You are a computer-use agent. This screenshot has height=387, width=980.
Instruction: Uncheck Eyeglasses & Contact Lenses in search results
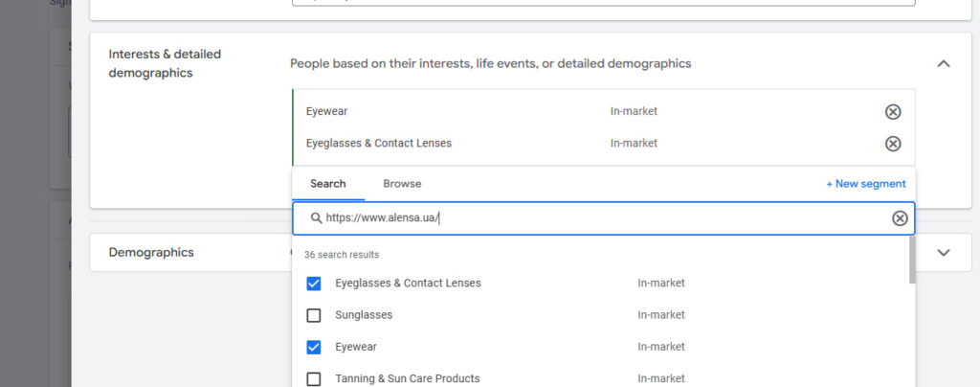pos(314,284)
